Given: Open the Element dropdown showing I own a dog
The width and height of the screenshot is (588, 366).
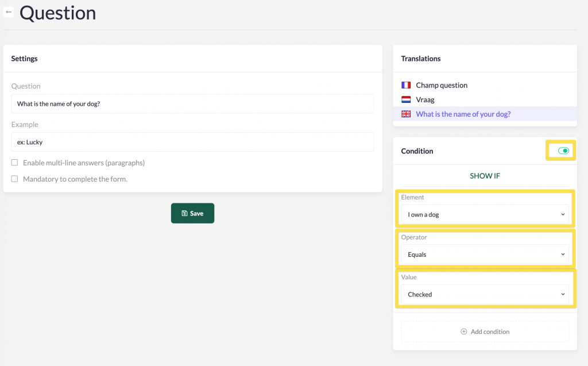Looking at the screenshot, I should point(485,214).
